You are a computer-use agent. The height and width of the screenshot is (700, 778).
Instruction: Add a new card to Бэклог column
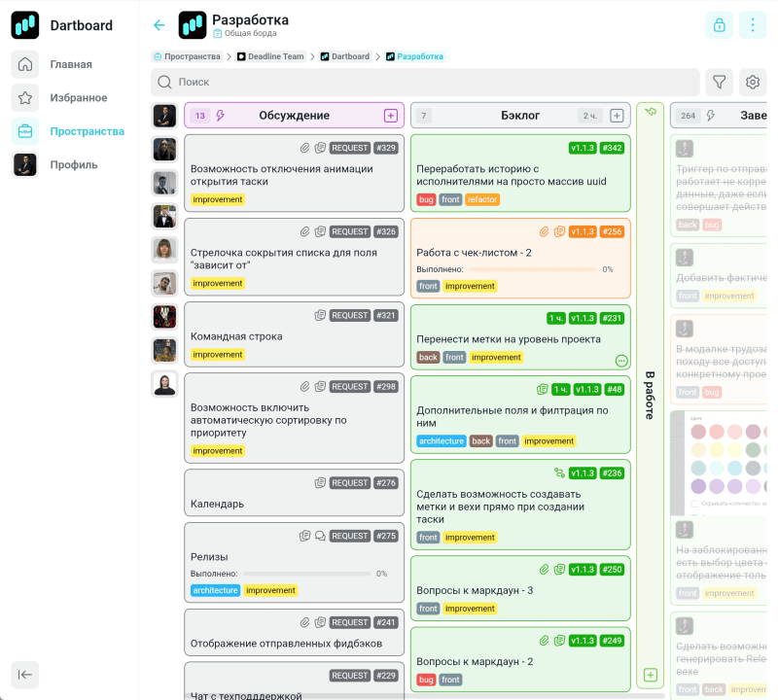pyautogui.click(x=617, y=116)
